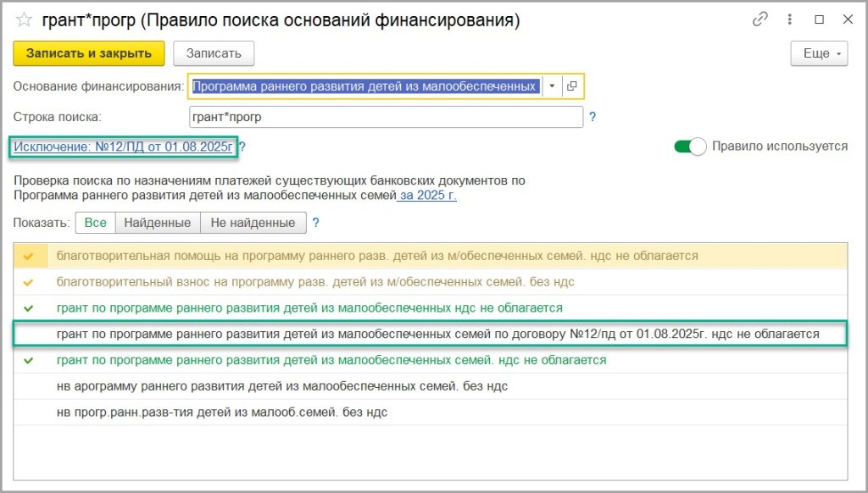Open the window options vertical dots menu
This screenshot has height=493, width=868.
(789, 19)
